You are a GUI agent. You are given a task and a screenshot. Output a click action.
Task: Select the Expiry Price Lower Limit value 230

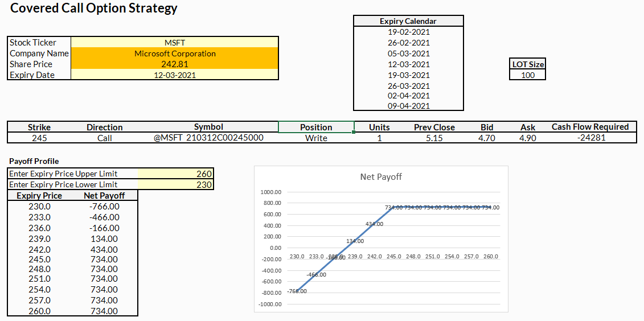tap(175, 184)
